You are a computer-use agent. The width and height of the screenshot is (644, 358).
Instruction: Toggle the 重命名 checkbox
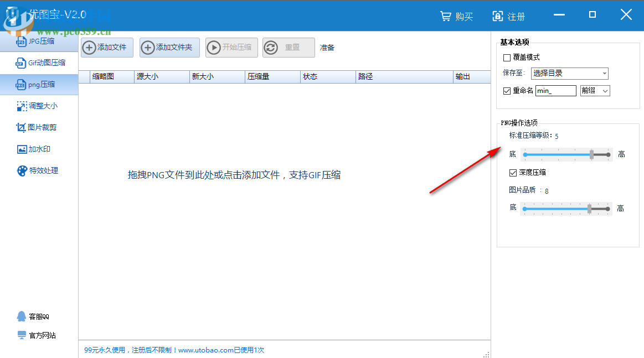507,91
